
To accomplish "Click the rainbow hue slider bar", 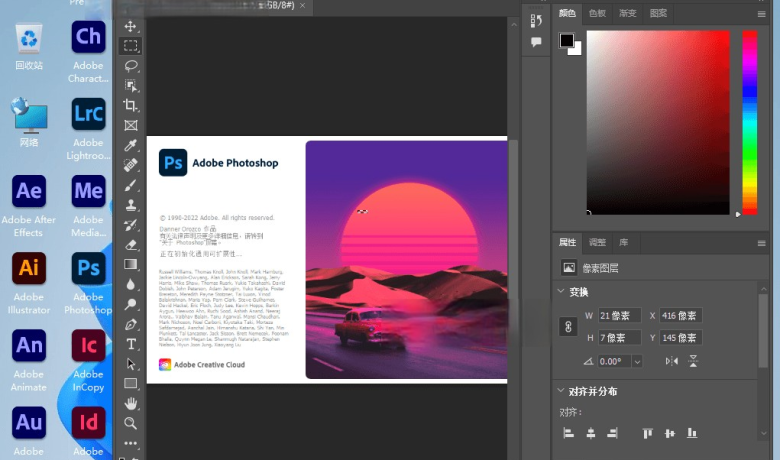I will 750,122.
